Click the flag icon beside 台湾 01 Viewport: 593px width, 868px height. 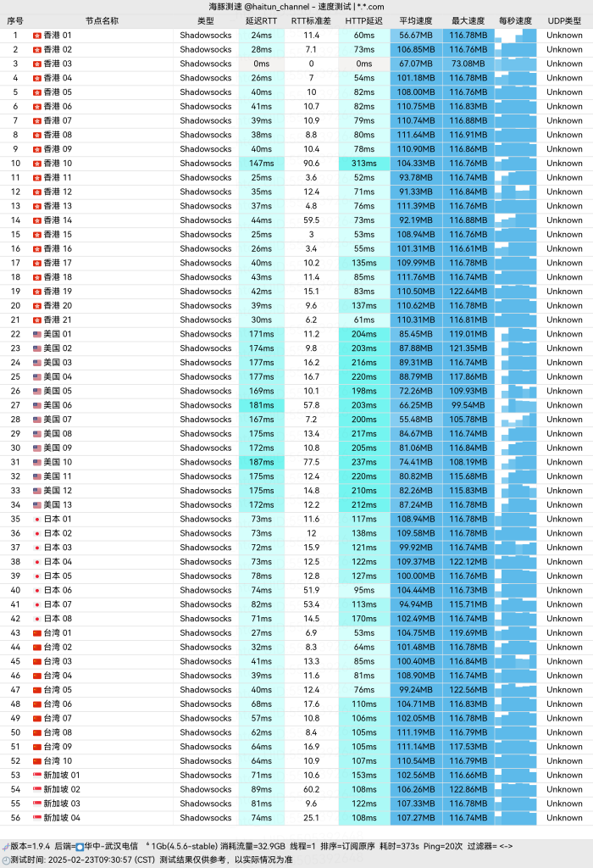pos(37,632)
